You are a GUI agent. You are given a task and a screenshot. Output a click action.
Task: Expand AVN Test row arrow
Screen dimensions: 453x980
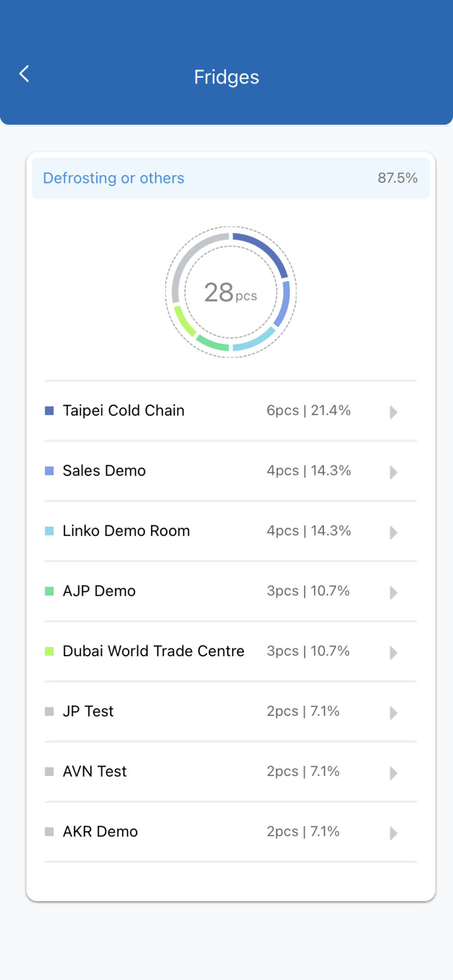click(x=393, y=773)
